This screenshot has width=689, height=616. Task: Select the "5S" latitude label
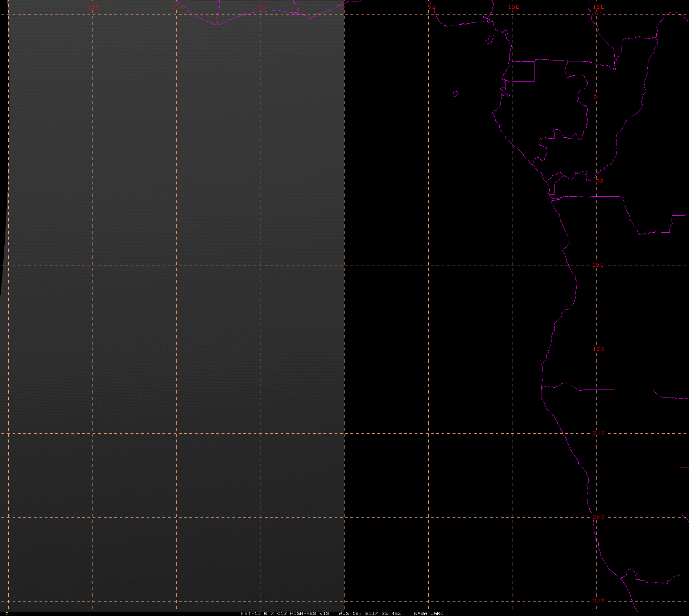click(600, 181)
